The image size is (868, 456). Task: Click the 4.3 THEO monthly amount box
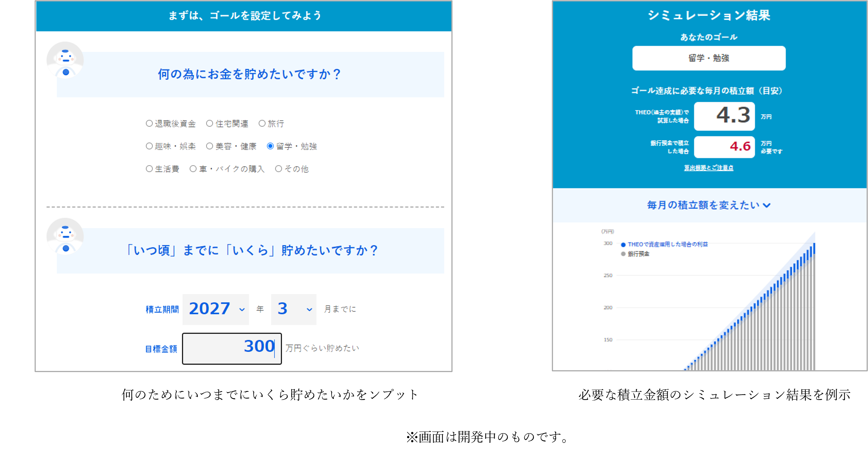(x=724, y=116)
